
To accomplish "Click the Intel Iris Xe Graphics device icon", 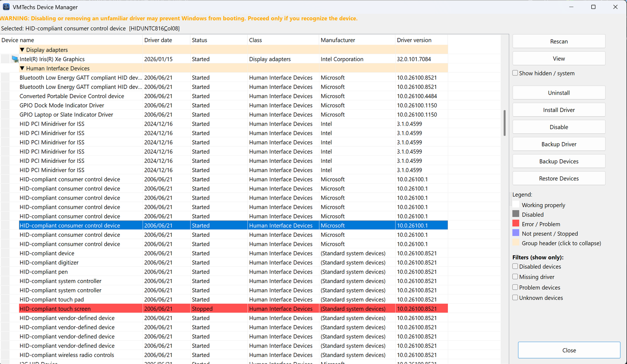I will [15, 59].
